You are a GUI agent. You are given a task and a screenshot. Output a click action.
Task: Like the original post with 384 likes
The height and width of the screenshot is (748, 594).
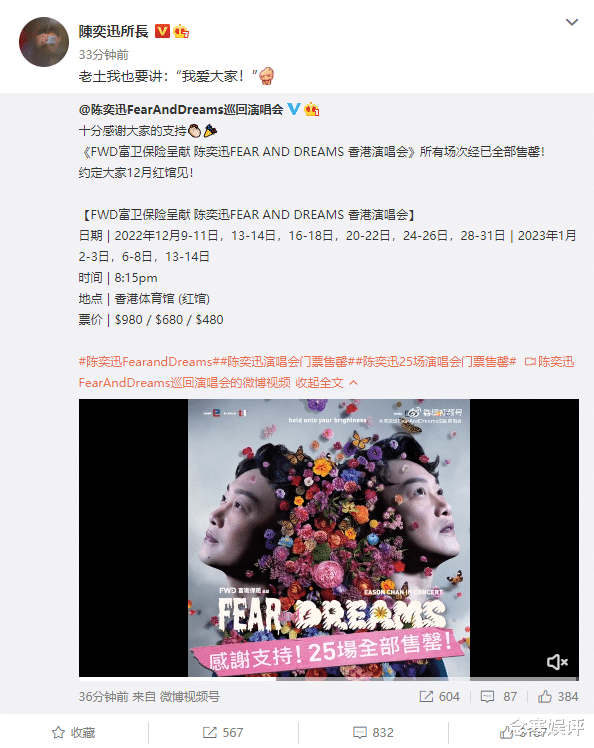[558, 696]
